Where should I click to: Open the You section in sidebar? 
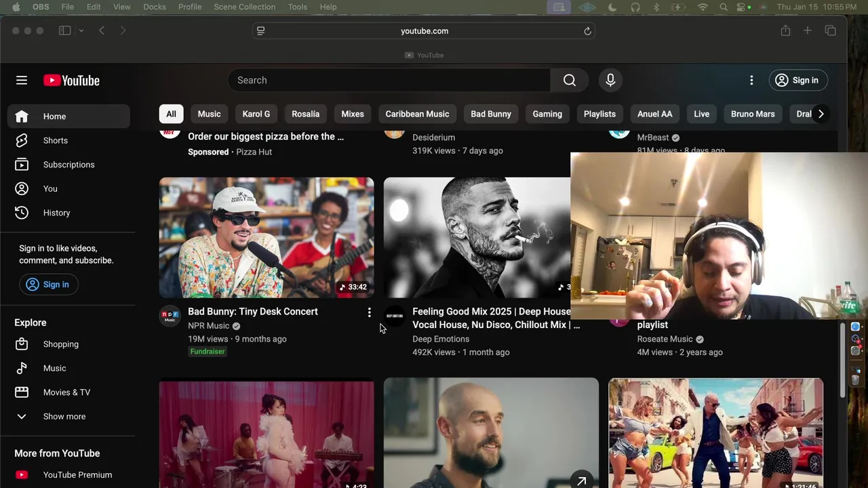[68, 188]
